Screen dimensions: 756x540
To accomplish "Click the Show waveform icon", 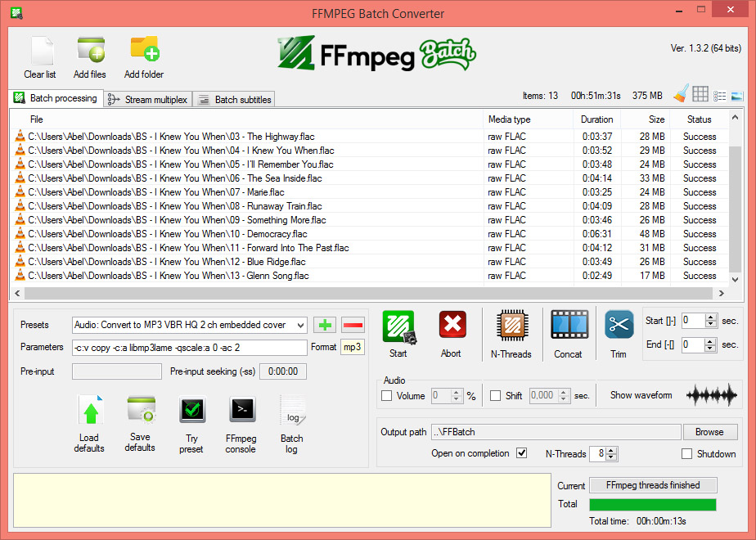I will (x=712, y=395).
